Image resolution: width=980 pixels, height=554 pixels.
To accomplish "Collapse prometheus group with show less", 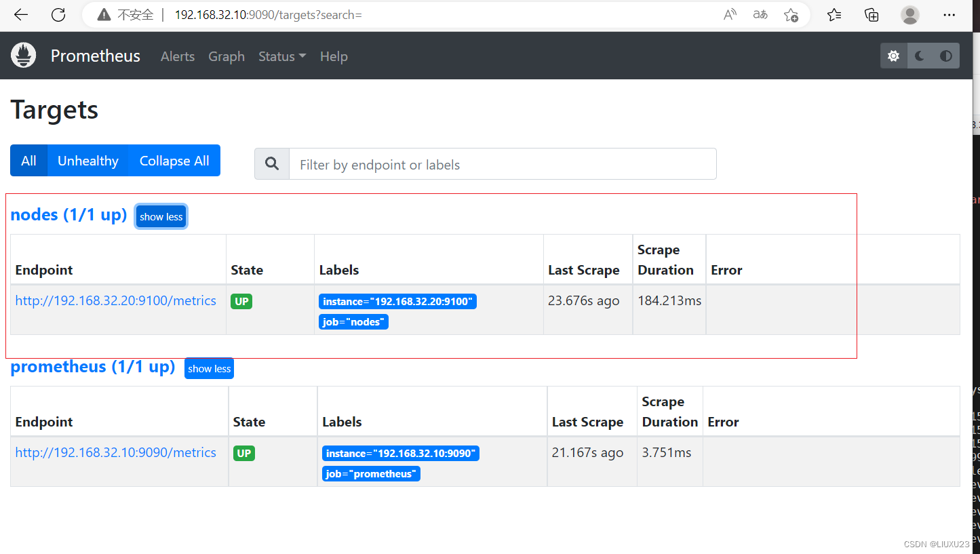I will (x=209, y=368).
